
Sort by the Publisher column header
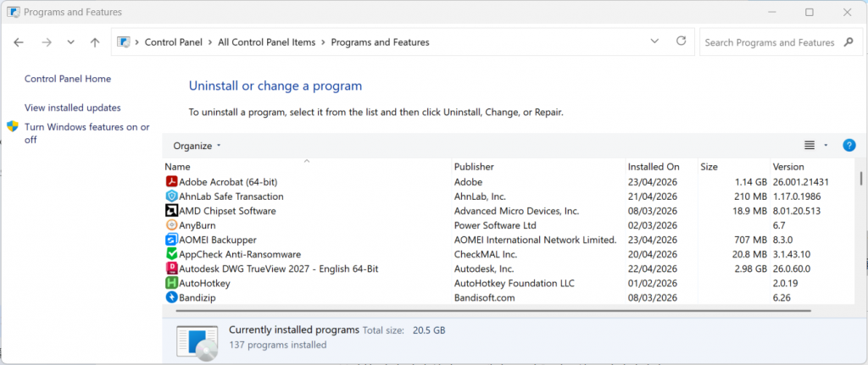538,167
